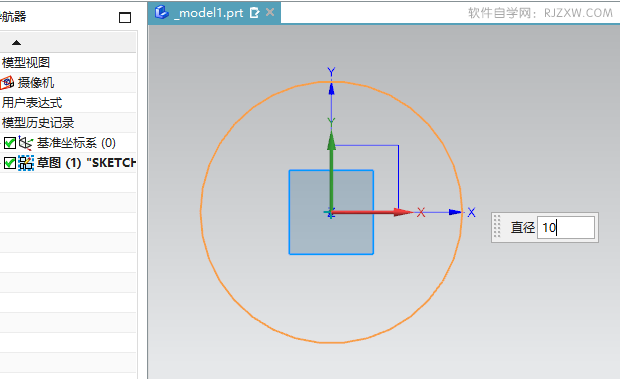
Task: Collapse navigator using the up arrow header
Action: point(16,43)
